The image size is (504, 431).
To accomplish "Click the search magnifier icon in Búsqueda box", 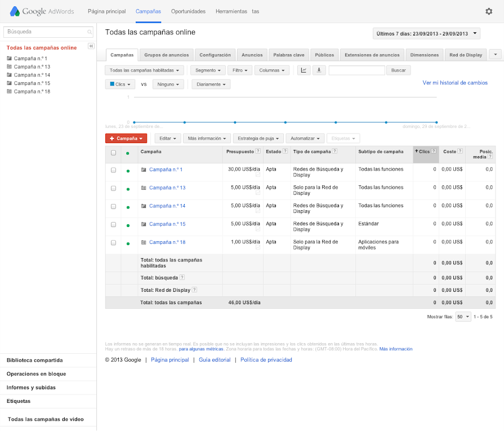I will [90, 32].
